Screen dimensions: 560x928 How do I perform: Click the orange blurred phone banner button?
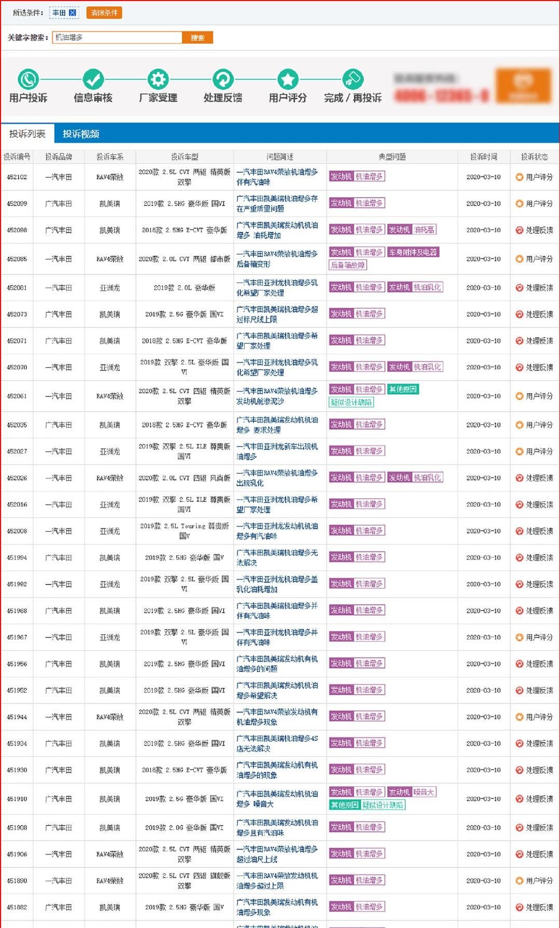pos(523,86)
